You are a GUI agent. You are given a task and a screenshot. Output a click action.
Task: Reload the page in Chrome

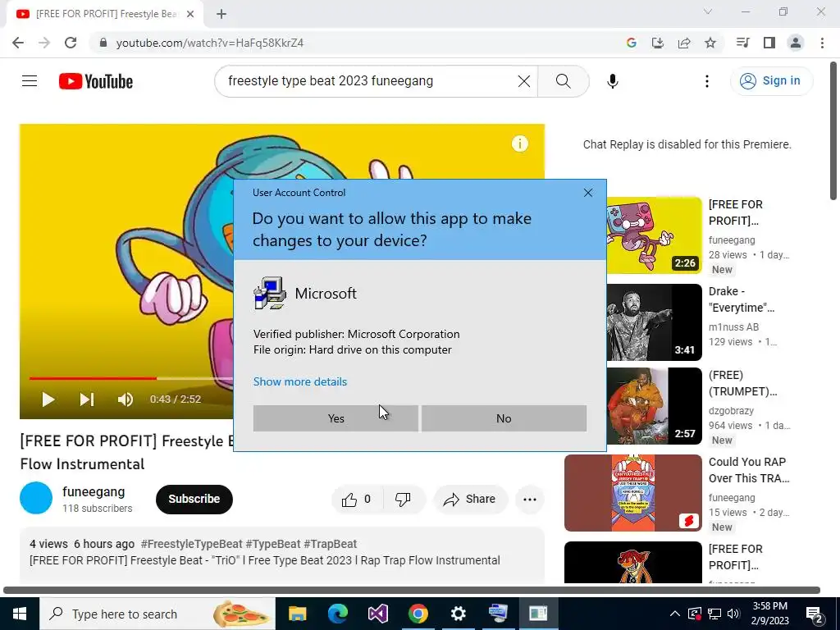[71, 43]
